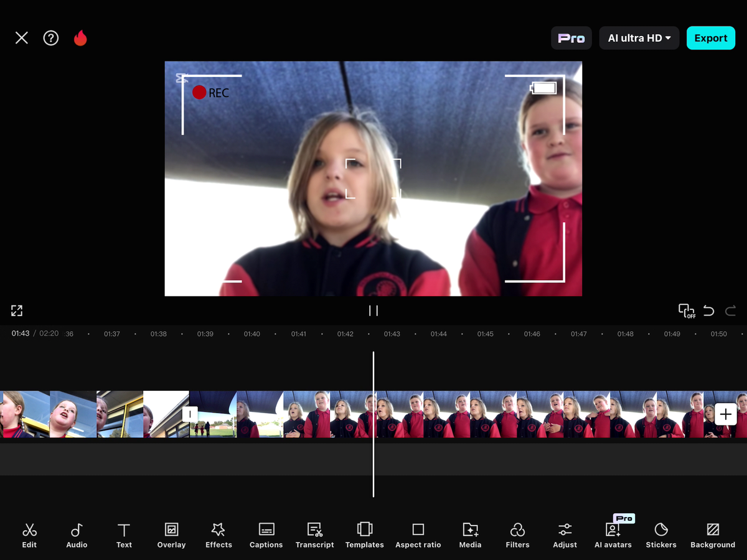
Task: Open the Stickers tool
Action: click(661, 535)
